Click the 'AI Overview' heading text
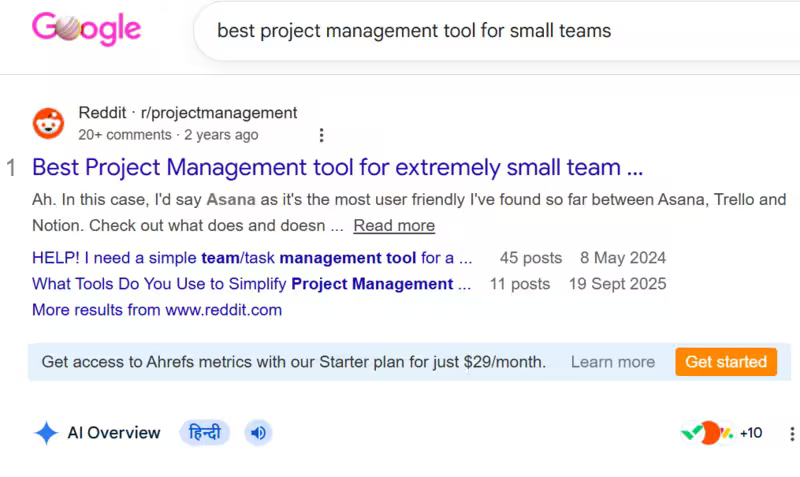This screenshot has width=800, height=477. (x=114, y=433)
